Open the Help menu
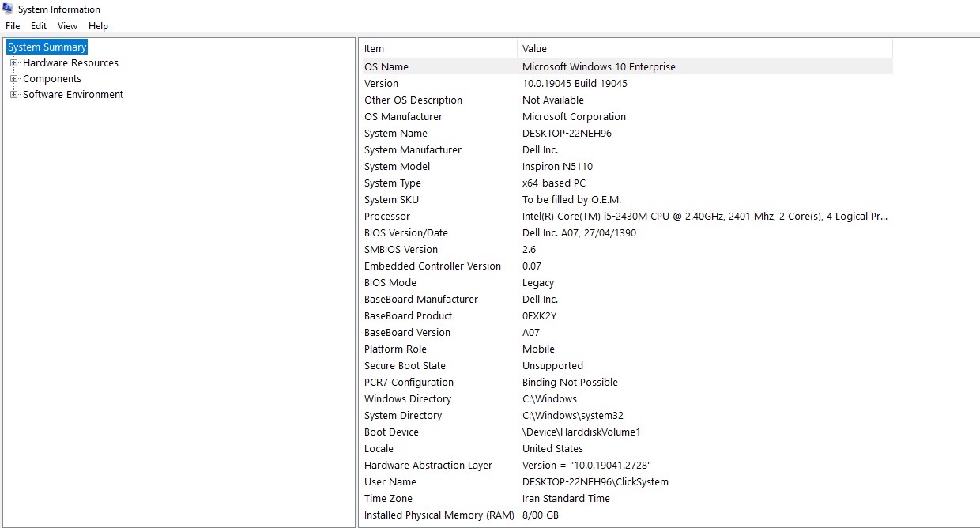The image size is (980, 528). pyautogui.click(x=98, y=26)
